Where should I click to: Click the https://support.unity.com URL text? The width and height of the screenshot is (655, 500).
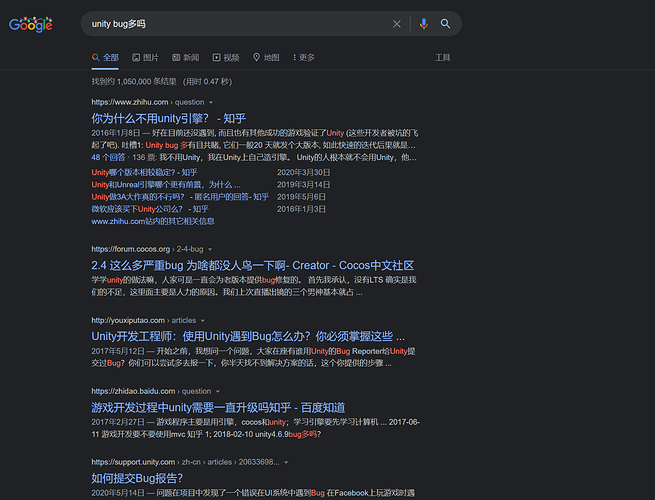point(133,462)
